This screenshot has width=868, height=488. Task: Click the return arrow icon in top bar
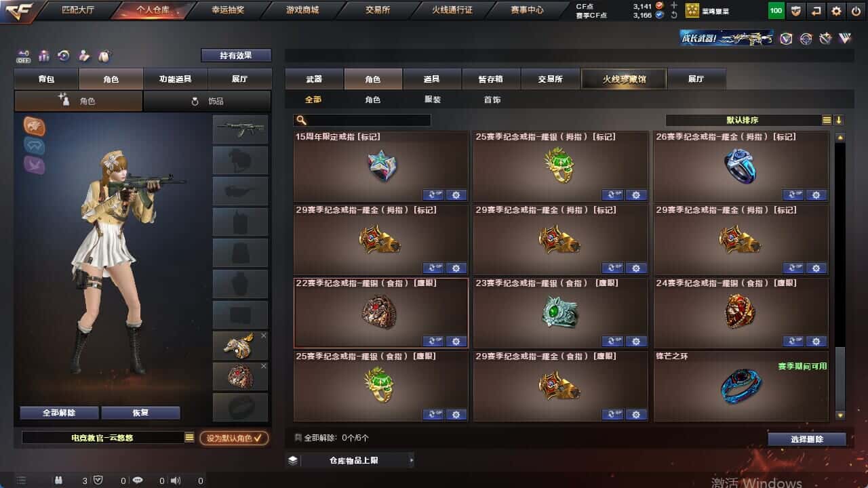click(x=816, y=11)
